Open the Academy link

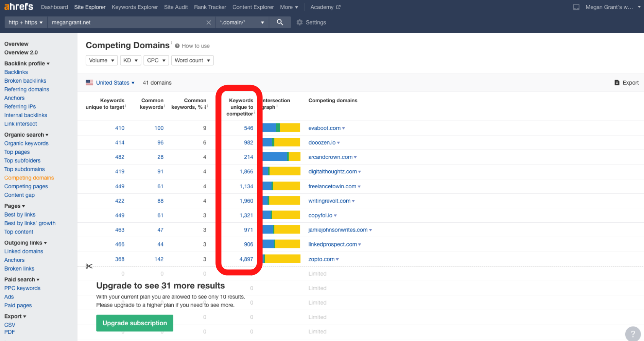point(322,7)
